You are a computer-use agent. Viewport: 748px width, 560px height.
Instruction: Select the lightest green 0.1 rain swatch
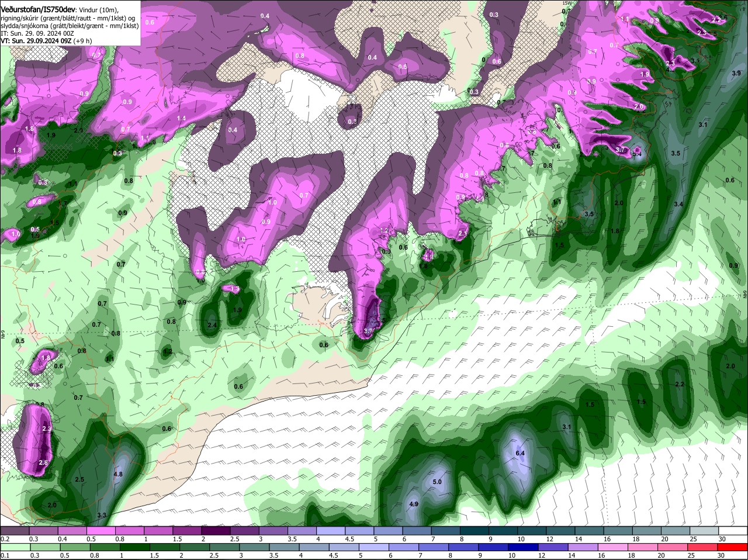(14, 547)
